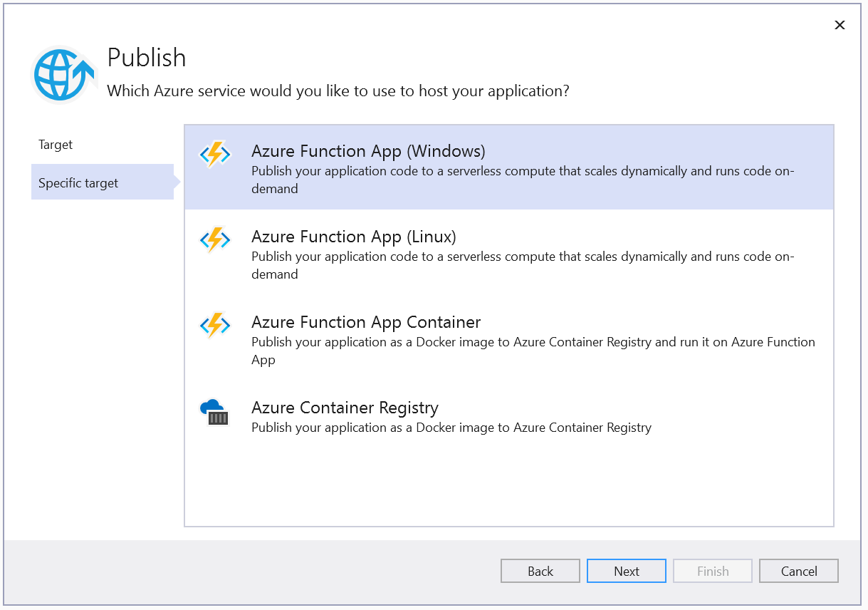The height and width of the screenshot is (610, 868).
Task: Click the Publish heading text
Action: click(147, 58)
